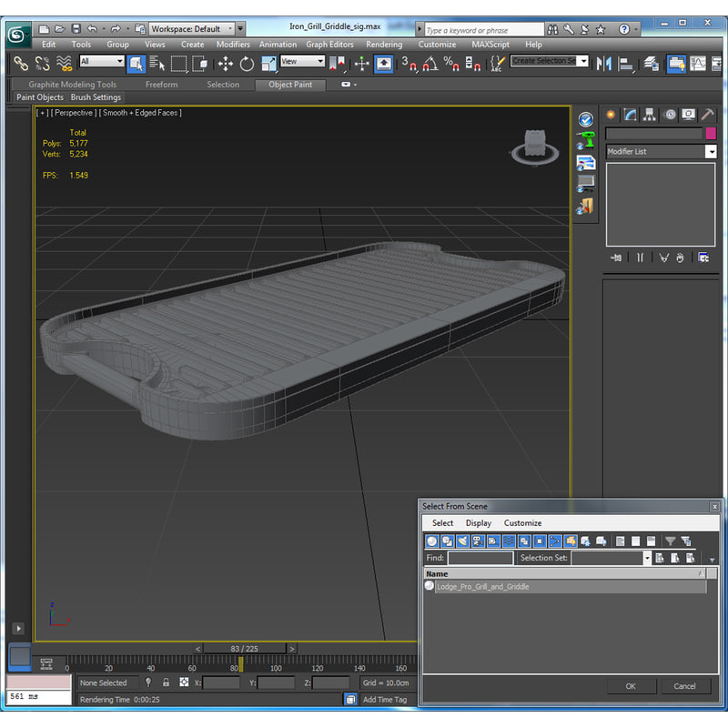The width and height of the screenshot is (728, 728).
Task: Click the Select and Link icon
Action: click(x=20, y=64)
